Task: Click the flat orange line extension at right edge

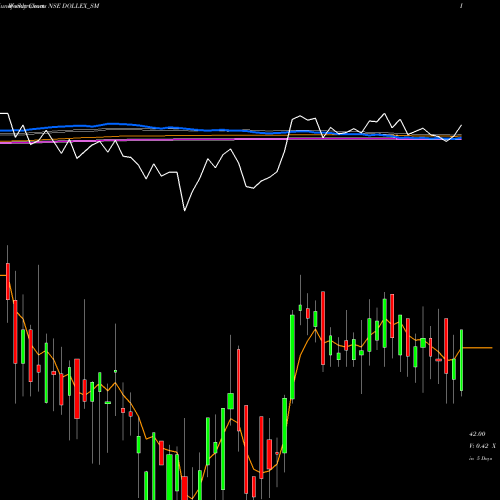Action: click(478, 348)
